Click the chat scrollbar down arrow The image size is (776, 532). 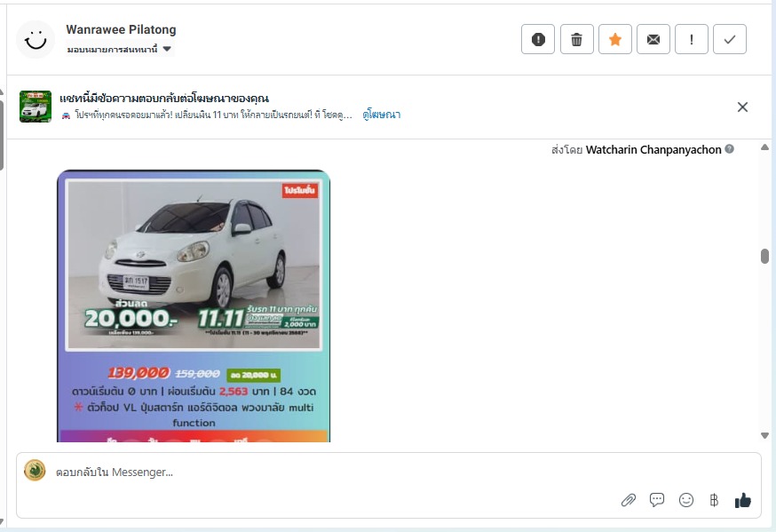pos(764,435)
